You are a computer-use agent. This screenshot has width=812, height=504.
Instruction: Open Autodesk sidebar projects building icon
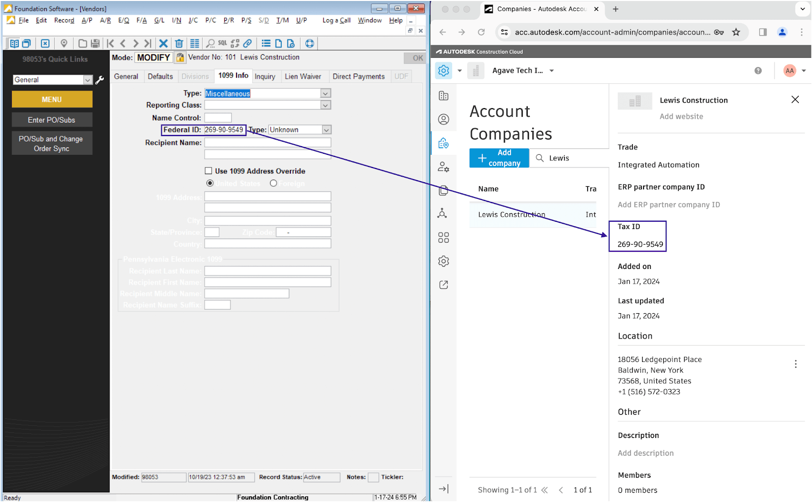(444, 96)
